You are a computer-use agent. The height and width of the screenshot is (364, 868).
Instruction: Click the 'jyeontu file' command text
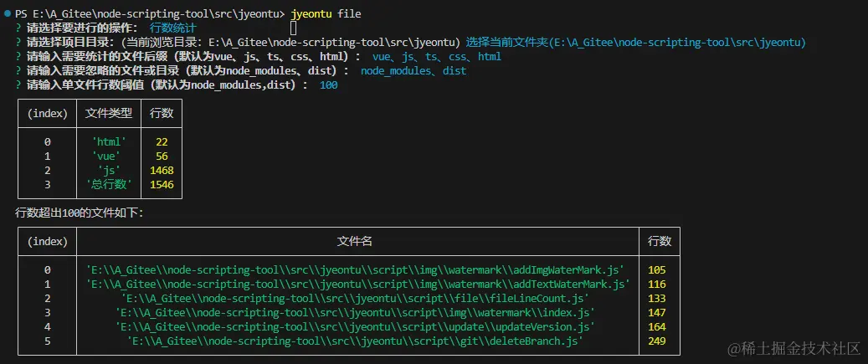coord(326,14)
